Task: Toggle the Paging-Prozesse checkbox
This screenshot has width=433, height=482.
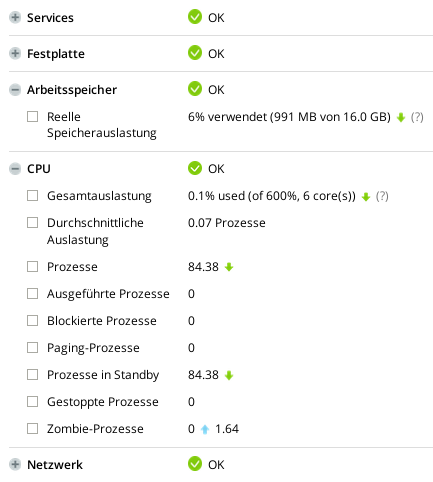Action: click(x=32, y=348)
